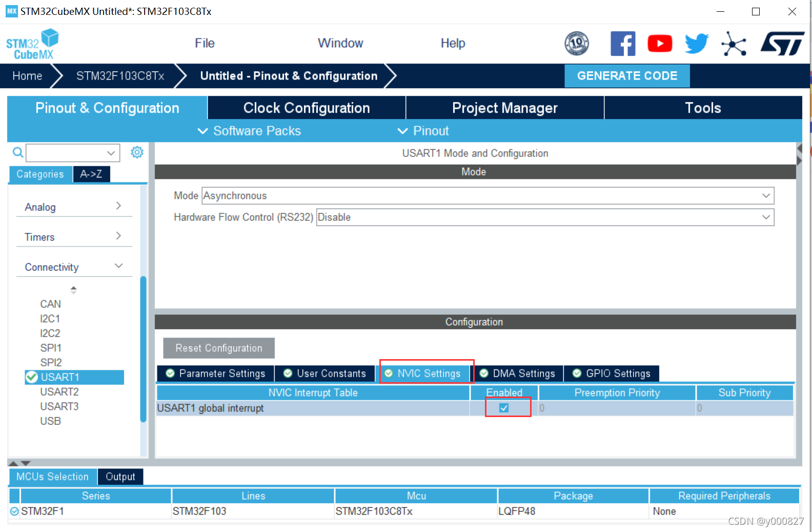Select the Categories tab
Image resolution: width=812 pixels, height=532 pixels.
[x=40, y=174]
